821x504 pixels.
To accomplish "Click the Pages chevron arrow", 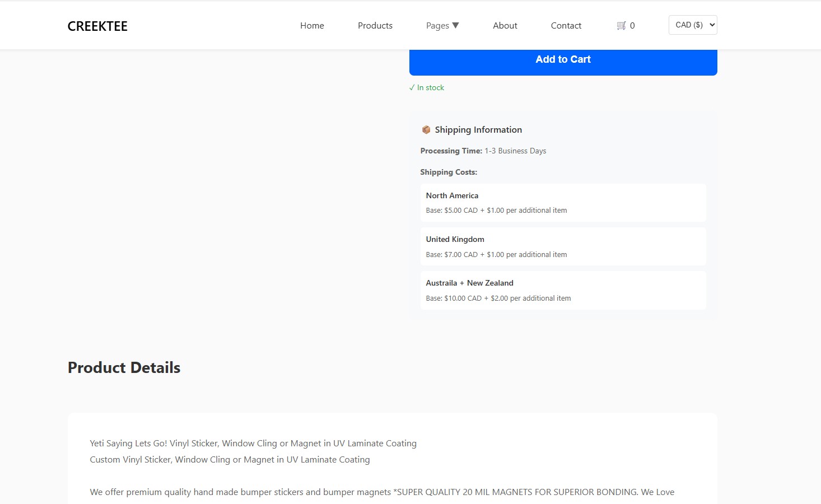I will point(455,25).
